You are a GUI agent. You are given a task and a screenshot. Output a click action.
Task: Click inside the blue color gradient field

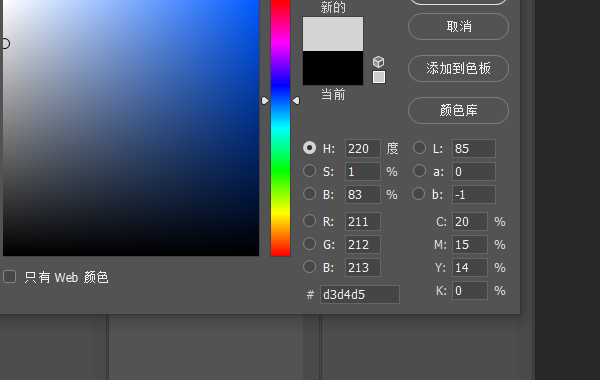tap(131, 128)
